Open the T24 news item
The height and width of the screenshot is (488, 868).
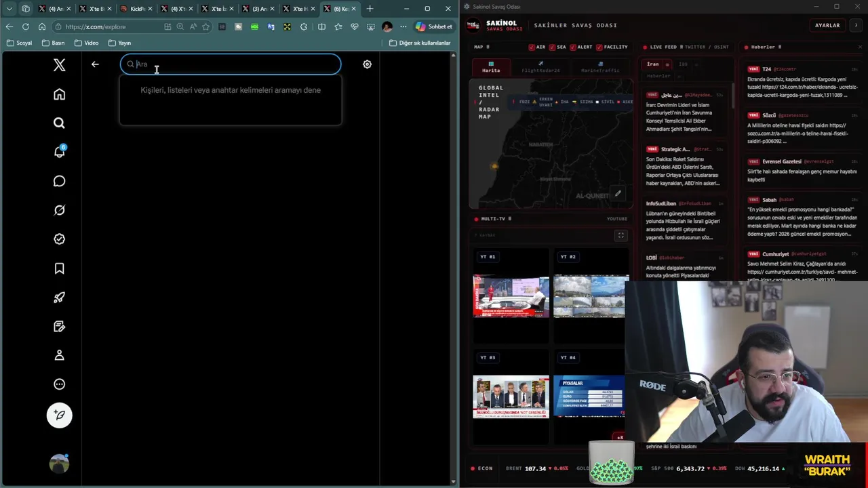pos(802,82)
